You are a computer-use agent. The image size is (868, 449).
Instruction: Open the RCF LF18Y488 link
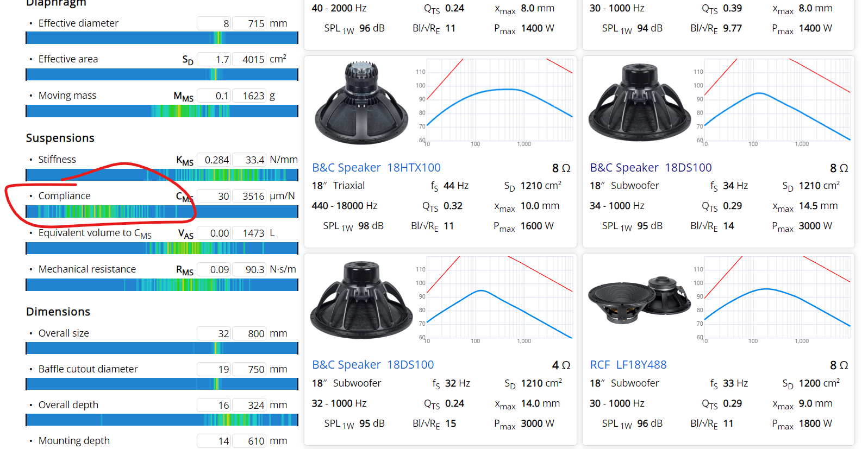tap(628, 365)
